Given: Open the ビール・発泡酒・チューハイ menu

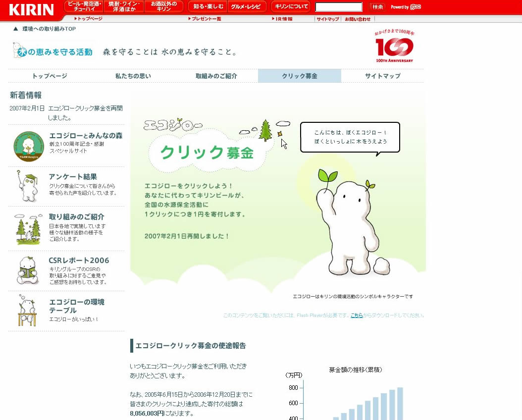Looking at the screenshot, I should pyautogui.click(x=84, y=6).
